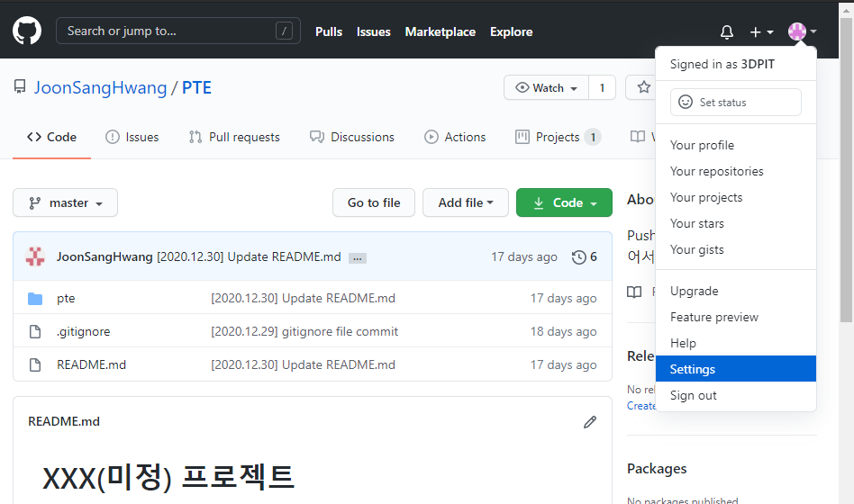Image resolution: width=854 pixels, height=504 pixels.
Task: Open the green Code download dropdown
Action: point(564,202)
